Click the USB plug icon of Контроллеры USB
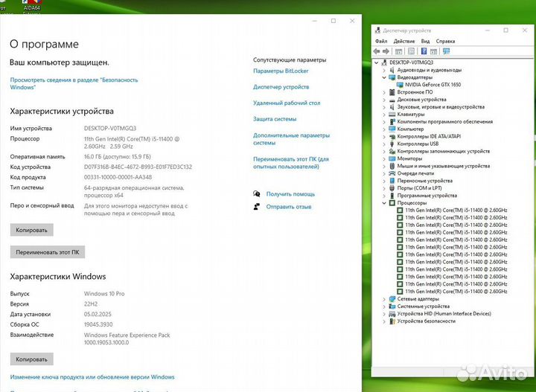The height and width of the screenshot is (392, 536). 392,144
